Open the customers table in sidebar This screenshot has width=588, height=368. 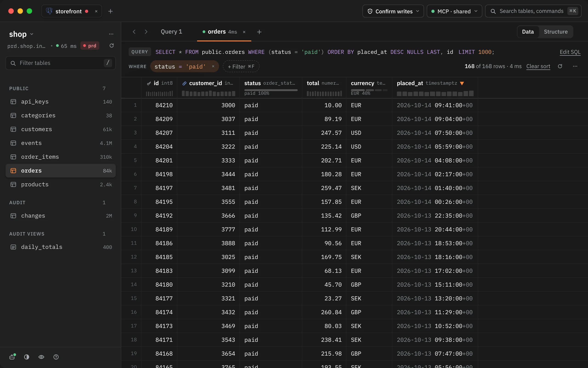(60, 129)
